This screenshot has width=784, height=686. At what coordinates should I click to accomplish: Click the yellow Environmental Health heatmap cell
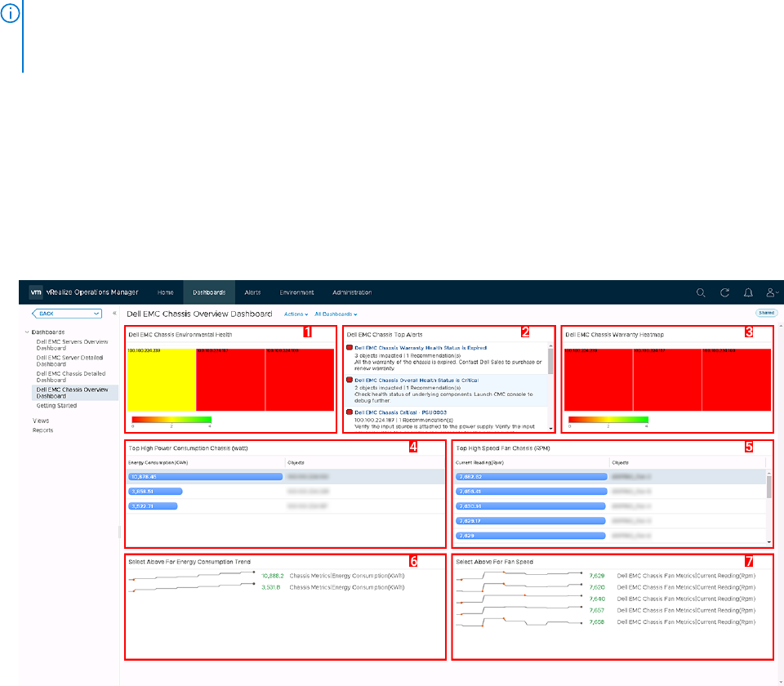(162, 380)
